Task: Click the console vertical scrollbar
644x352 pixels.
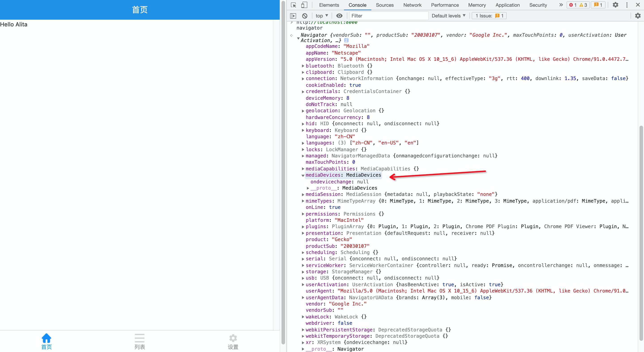Action: [x=641, y=233]
